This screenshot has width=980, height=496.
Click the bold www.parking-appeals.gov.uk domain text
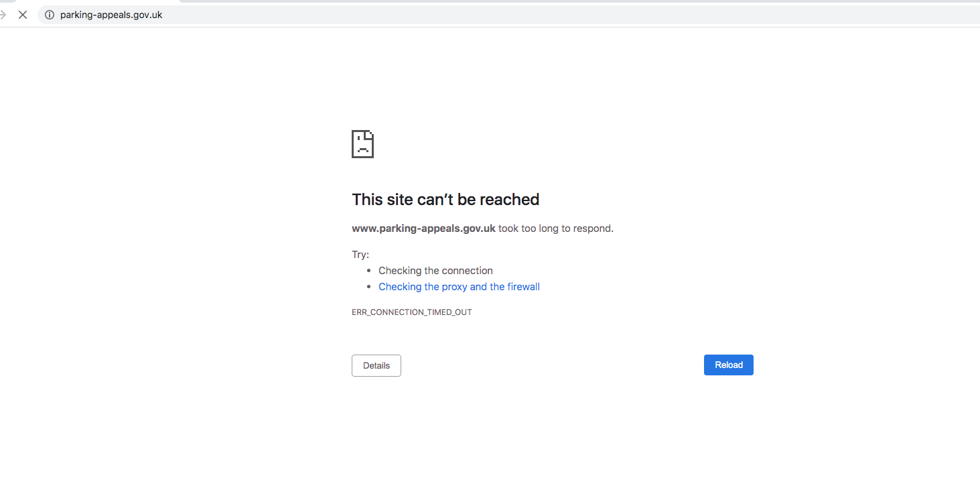[423, 229]
